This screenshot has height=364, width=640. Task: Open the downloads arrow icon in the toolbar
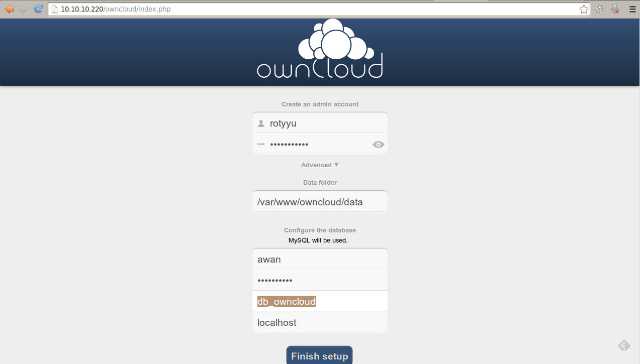[614, 9]
